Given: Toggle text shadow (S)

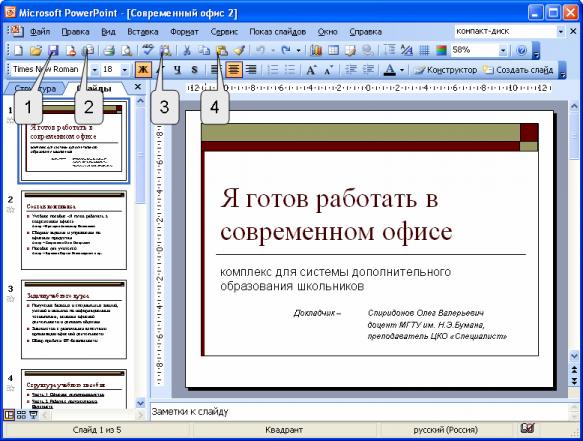Looking at the screenshot, I should tap(194, 70).
